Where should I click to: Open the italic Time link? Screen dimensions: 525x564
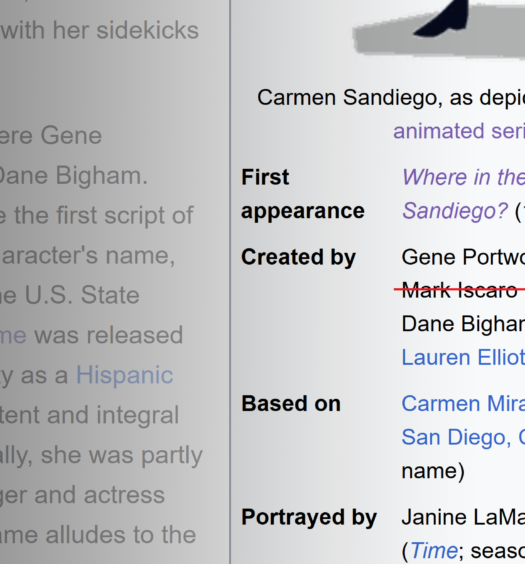click(x=434, y=550)
